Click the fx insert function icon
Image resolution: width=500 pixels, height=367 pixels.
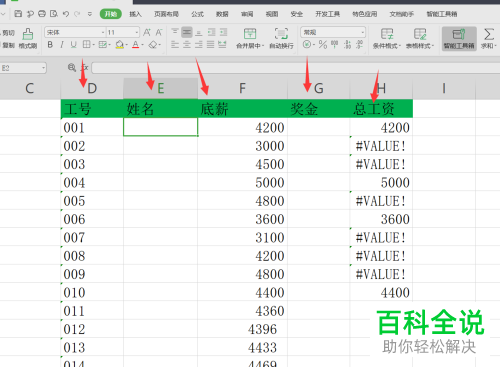coord(85,68)
